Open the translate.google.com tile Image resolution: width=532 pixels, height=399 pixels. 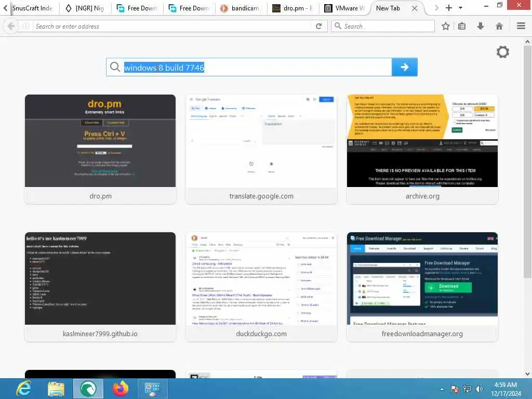(261, 149)
